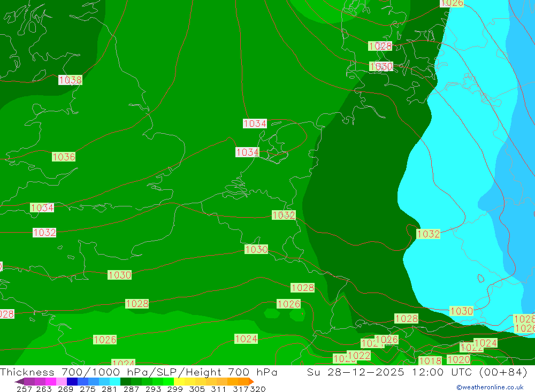
Task: Click the legend value 317
Action: point(241,389)
